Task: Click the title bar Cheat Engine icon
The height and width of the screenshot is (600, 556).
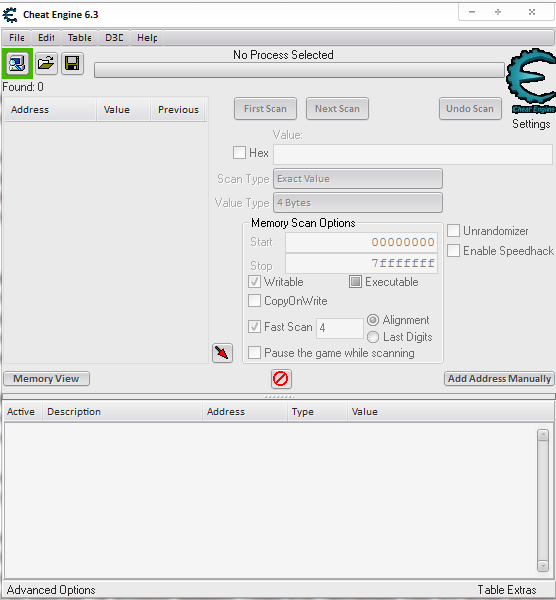Action: (x=10, y=15)
